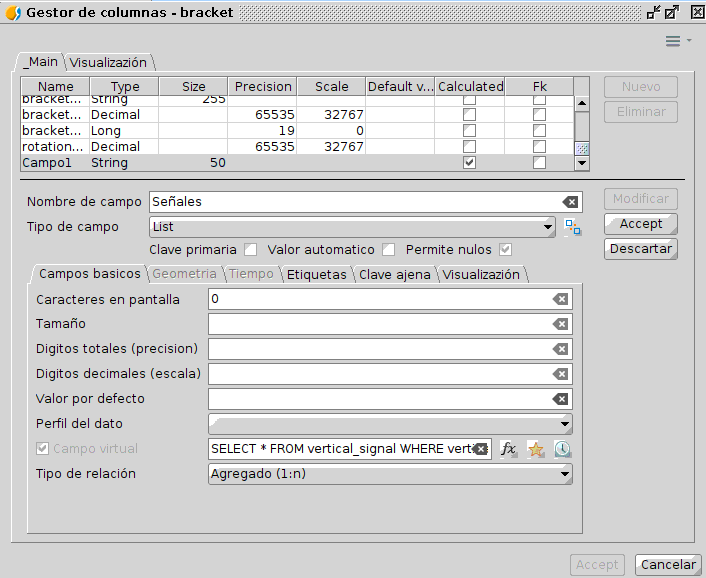
Task: Switch to the top Visualización tab
Action: 109,63
